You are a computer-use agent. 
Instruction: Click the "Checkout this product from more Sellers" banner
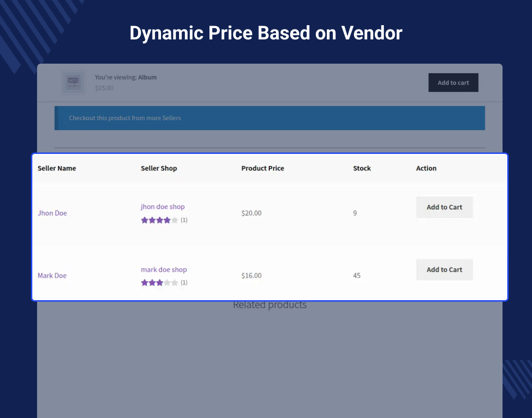pos(270,118)
